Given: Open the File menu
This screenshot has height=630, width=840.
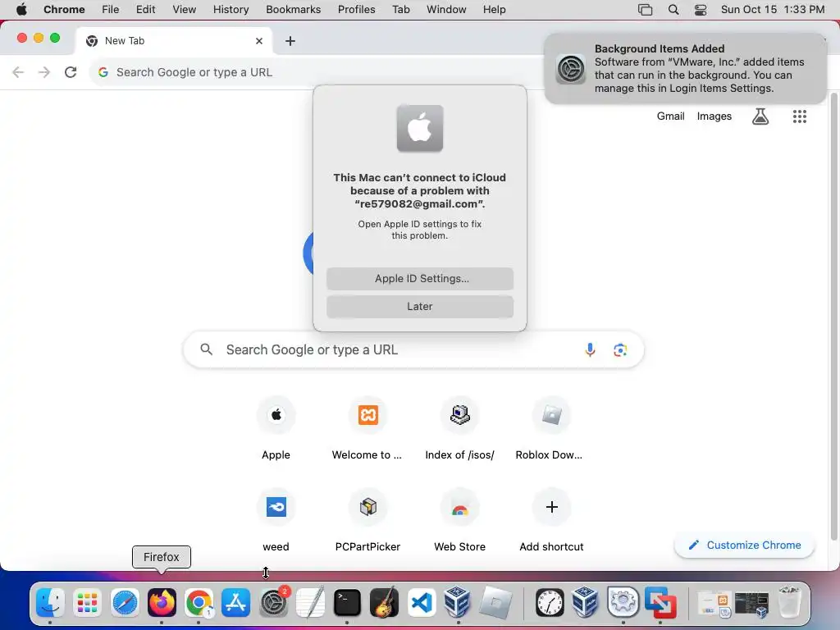Looking at the screenshot, I should pyautogui.click(x=111, y=10).
